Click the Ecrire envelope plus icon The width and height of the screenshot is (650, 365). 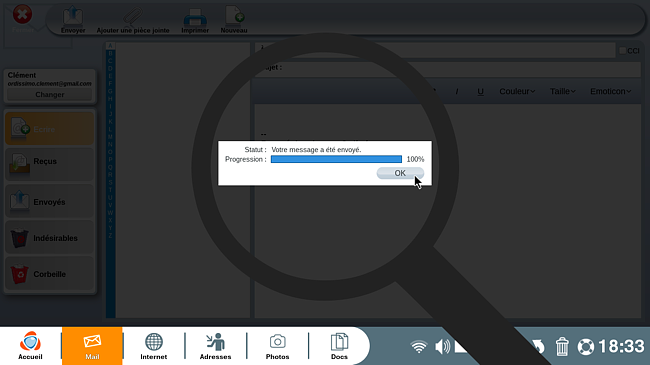pyautogui.click(x=20, y=129)
